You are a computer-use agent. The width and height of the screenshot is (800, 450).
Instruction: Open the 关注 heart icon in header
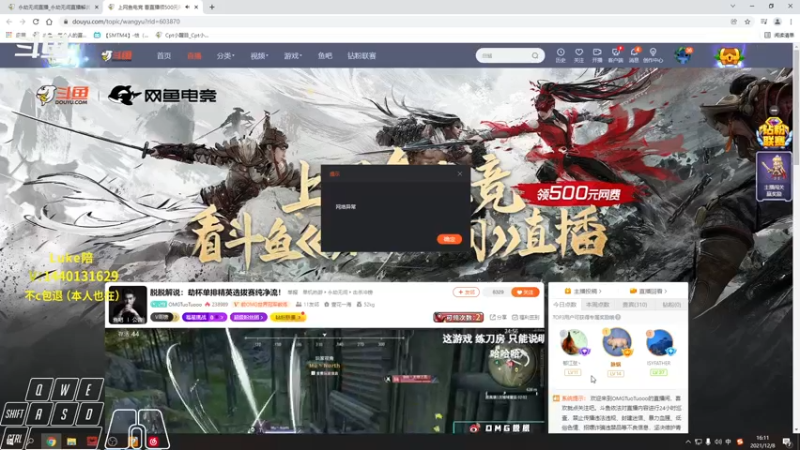point(579,55)
